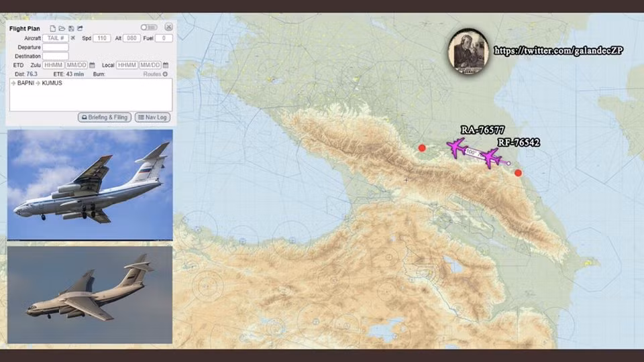Click the RF-76542 aircraft marker on the map

click(x=492, y=158)
